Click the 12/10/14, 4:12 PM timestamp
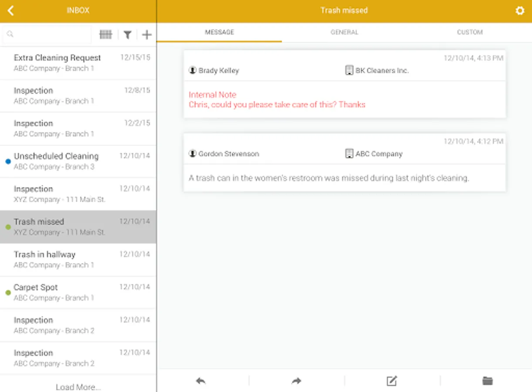Image resolution: width=532 pixels, height=392 pixels. click(473, 141)
